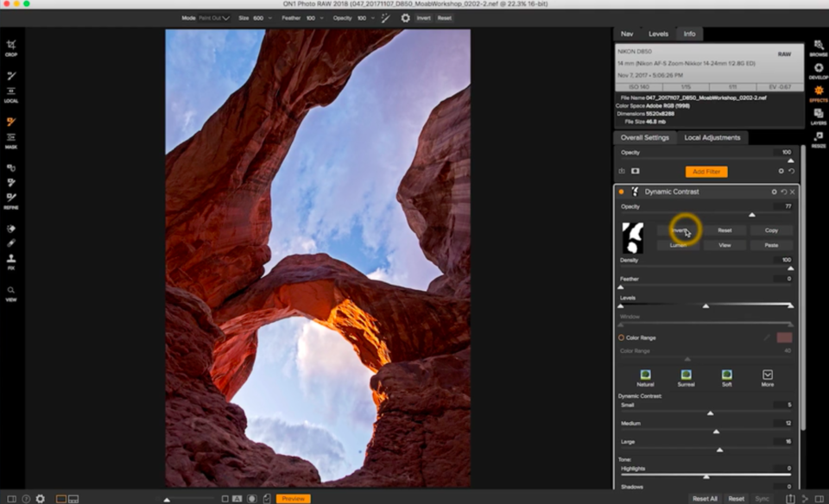Toggle the Perfect Brush wand icon
Viewport: 829px width, 504px height.
pos(385,18)
